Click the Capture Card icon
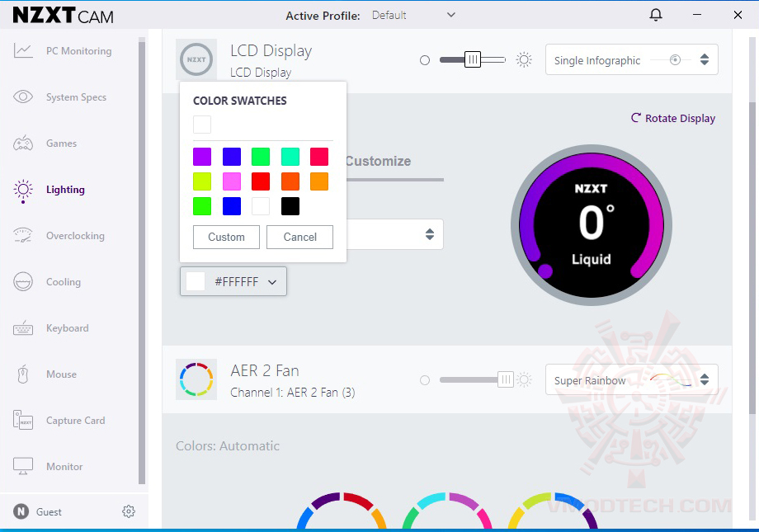This screenshot has height=532, width=759. (x=23, y=420)
